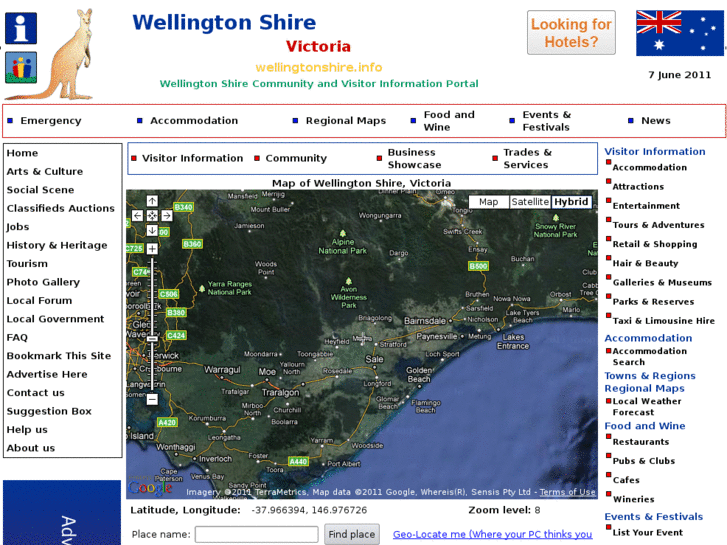Open the Towns & Regions heading link
The height and width of the screenshot is (545, 727).
pos(650,376)
